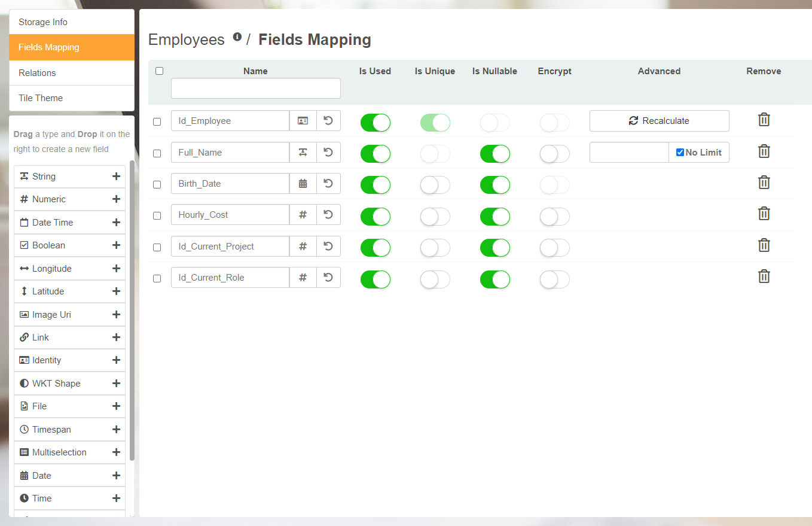The width and height of the screenshot is (812, 526).
Task: Enable Encrypt for Id_Current_Project
Action: [554, 248]
